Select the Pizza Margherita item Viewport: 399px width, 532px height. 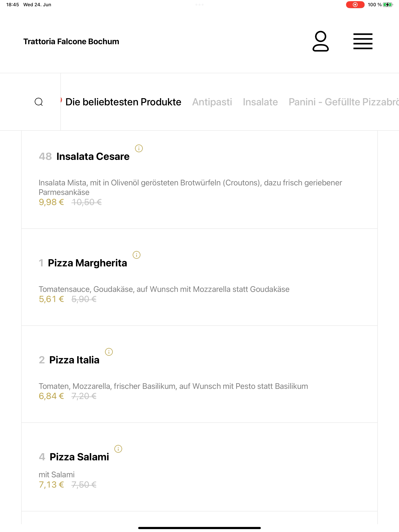[199, 277]
